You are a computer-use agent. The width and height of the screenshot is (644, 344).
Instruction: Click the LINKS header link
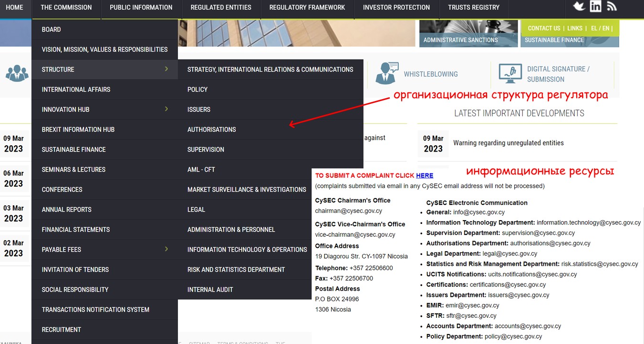click(x=575, y=29)
